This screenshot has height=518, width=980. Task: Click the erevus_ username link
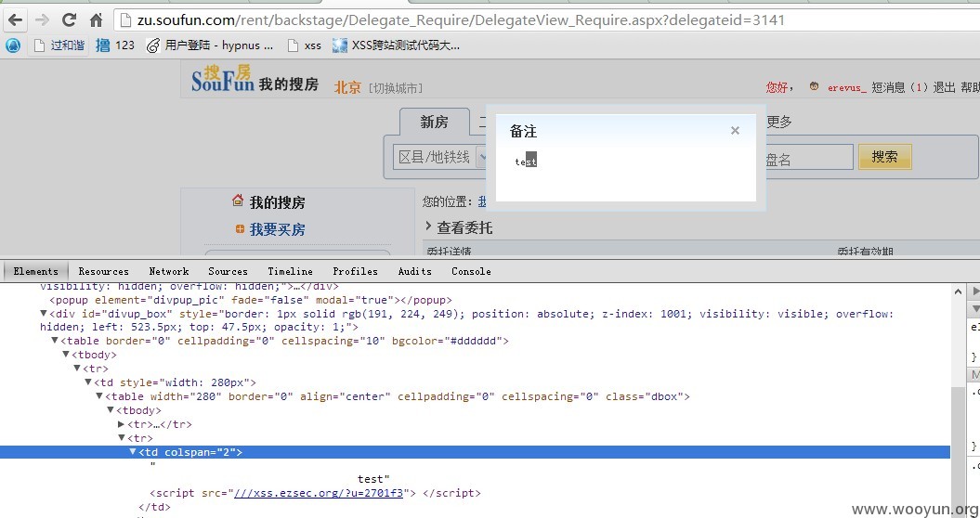coord(847,87)
